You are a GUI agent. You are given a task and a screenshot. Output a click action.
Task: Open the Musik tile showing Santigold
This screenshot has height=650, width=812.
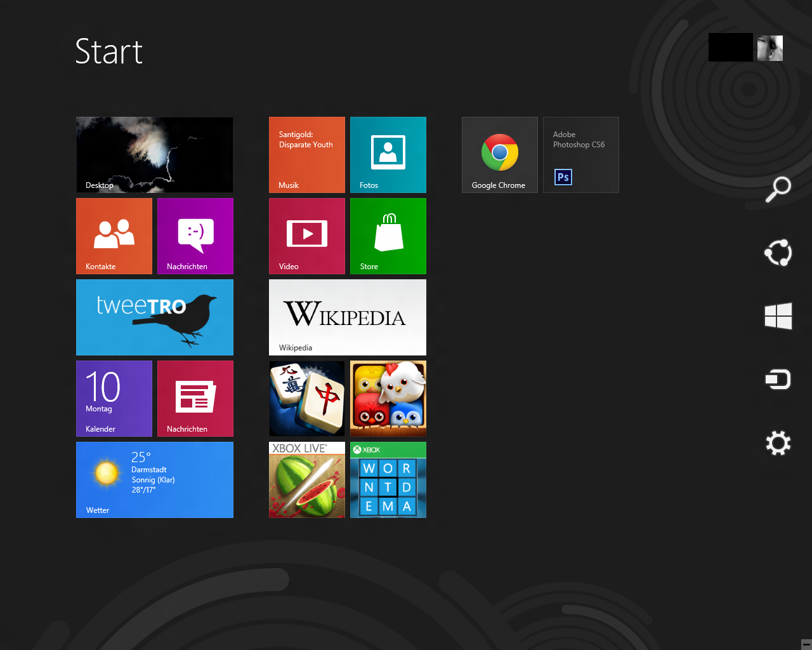(306, 155)
